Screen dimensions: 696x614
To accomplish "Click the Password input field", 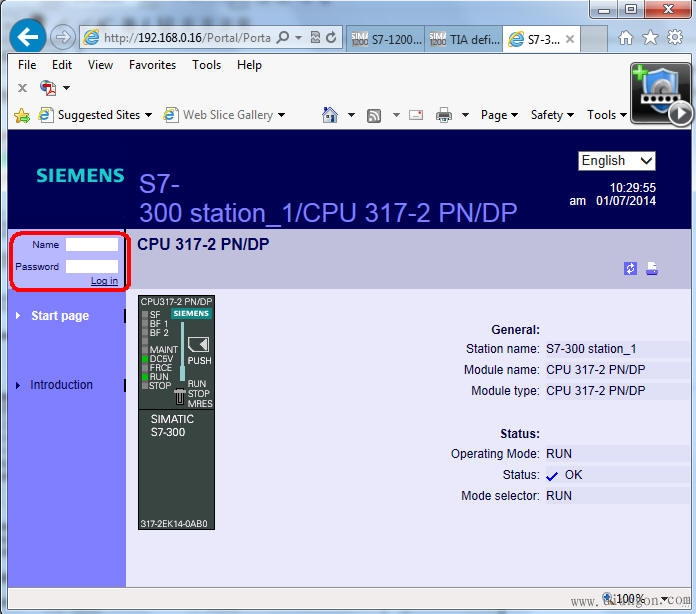I will (92, 267).
